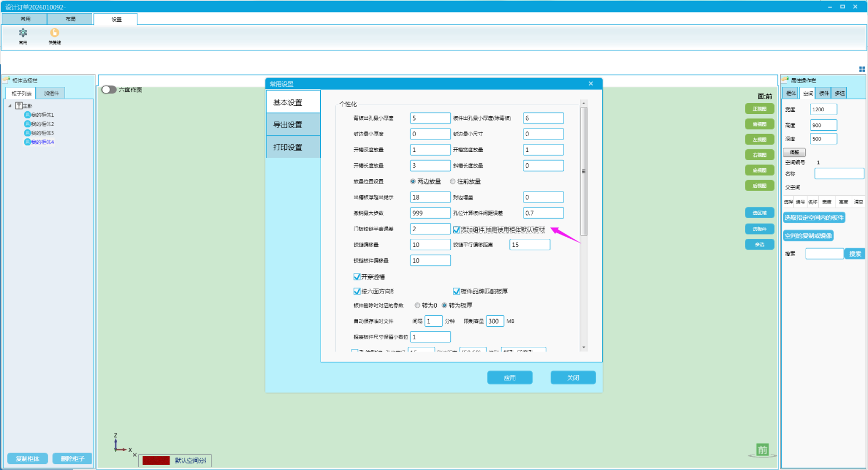The width and height of the screenshot is (868, 470).
Task: Click the 背板出孔最小厚度 input field
Action: tap(430, 118)
